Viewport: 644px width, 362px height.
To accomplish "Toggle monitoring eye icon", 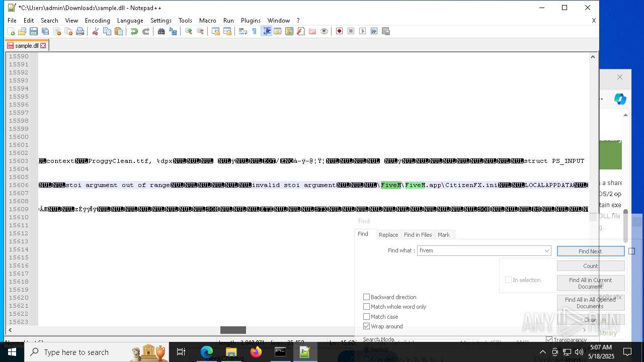I will pos(324,31).
